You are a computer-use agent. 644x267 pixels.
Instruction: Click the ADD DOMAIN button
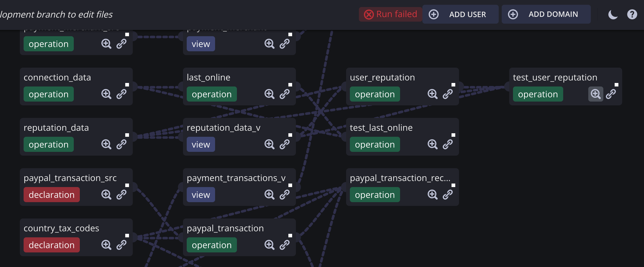(x=546, y=14)
